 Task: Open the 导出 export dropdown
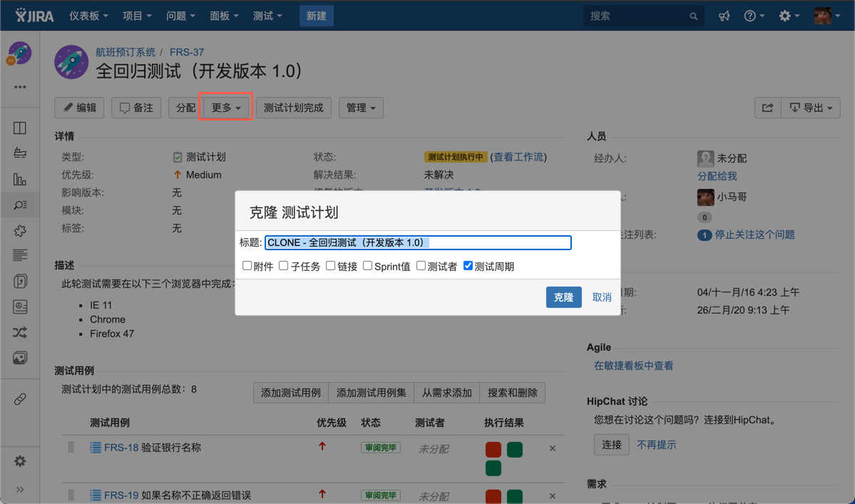(x=811, y=108)
